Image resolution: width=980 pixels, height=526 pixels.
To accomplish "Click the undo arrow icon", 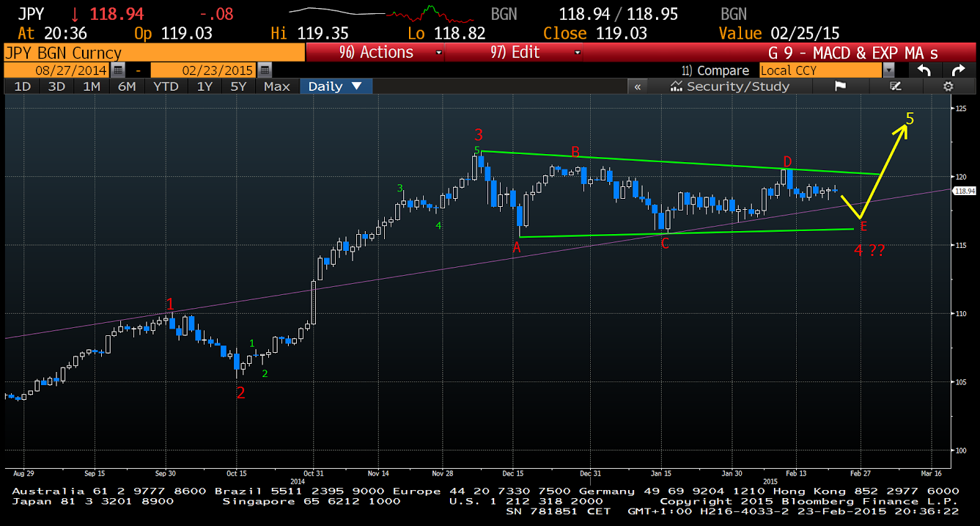I will tap(924, 70).
